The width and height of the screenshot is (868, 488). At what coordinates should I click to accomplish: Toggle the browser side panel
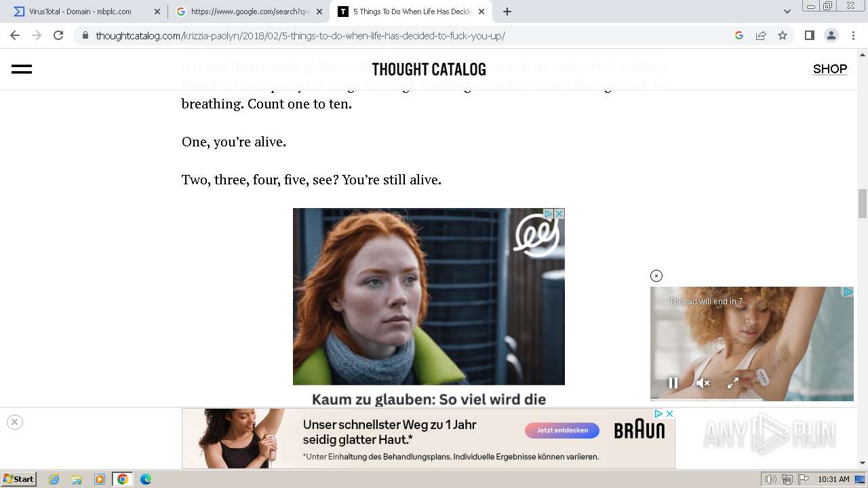pos(809,35)
